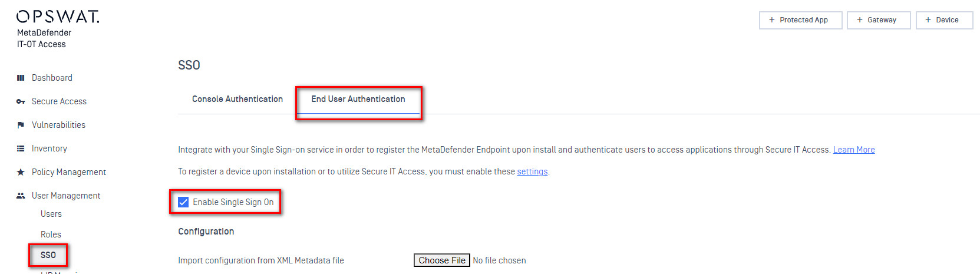Image resolution: width=980 pixels, height=274 pixels.
Task: Click the Inventory list icon
Action: point(21,148)
